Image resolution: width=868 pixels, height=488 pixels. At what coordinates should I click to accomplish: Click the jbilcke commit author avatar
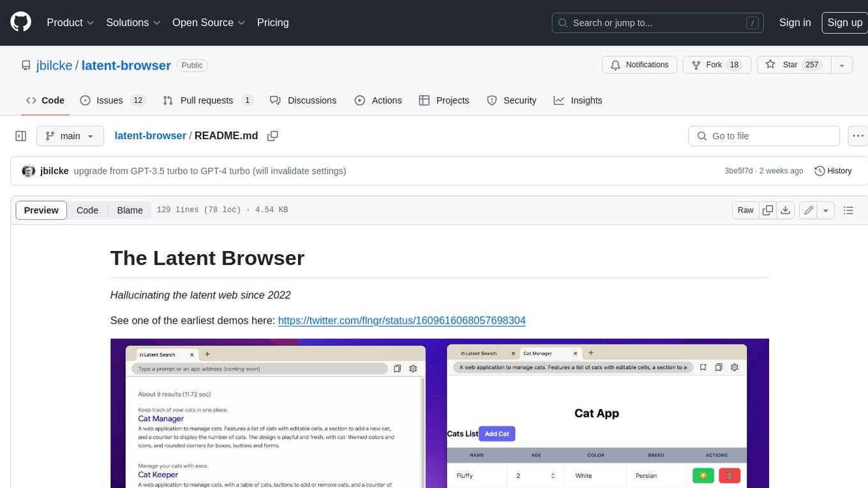pyautogui.click(x=28, y=171)
